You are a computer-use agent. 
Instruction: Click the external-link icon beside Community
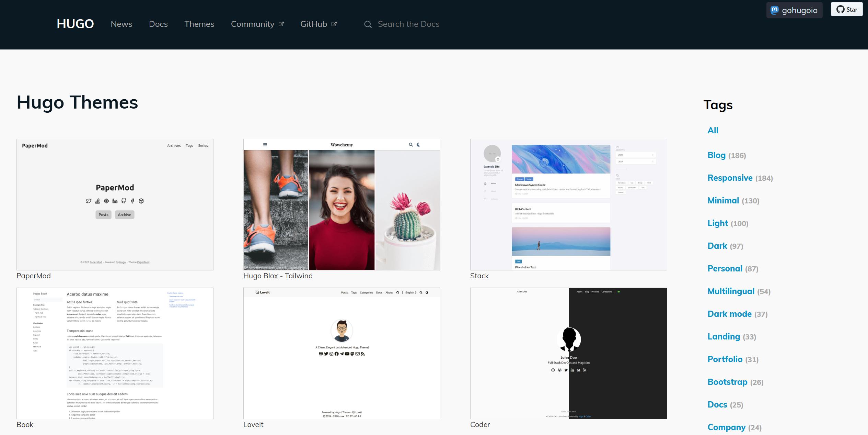[281, 24]
